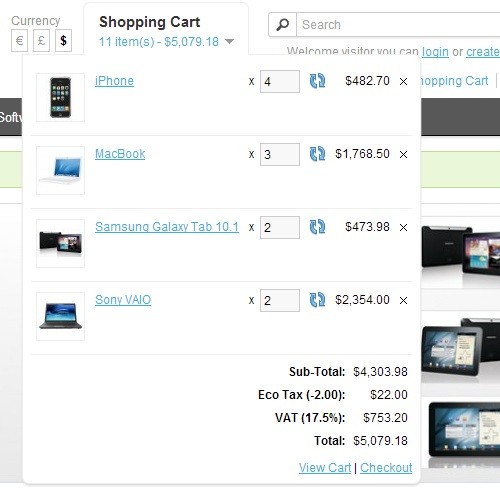Go to Checkout
This screenshot has width=500, height=500.
[386, 468]
